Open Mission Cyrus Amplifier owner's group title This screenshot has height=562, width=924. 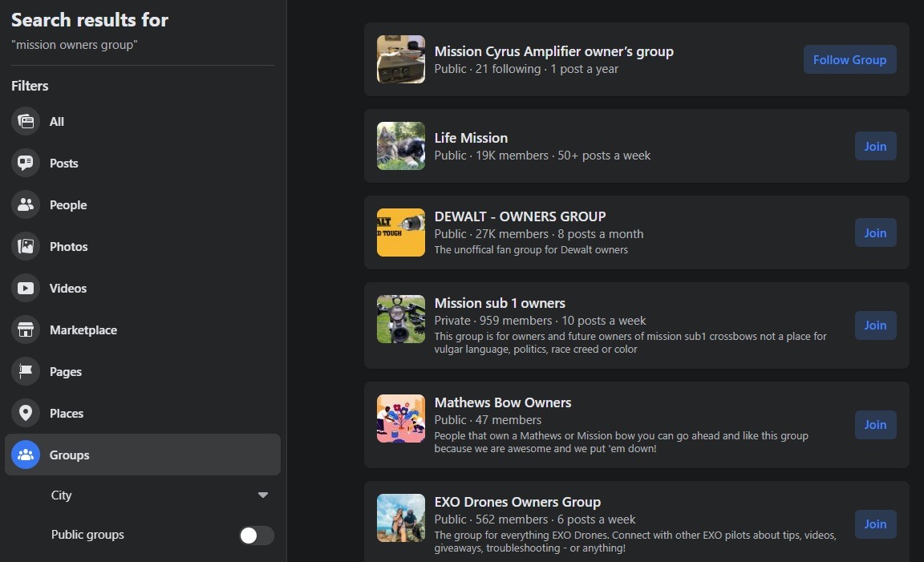pos(554,52)
